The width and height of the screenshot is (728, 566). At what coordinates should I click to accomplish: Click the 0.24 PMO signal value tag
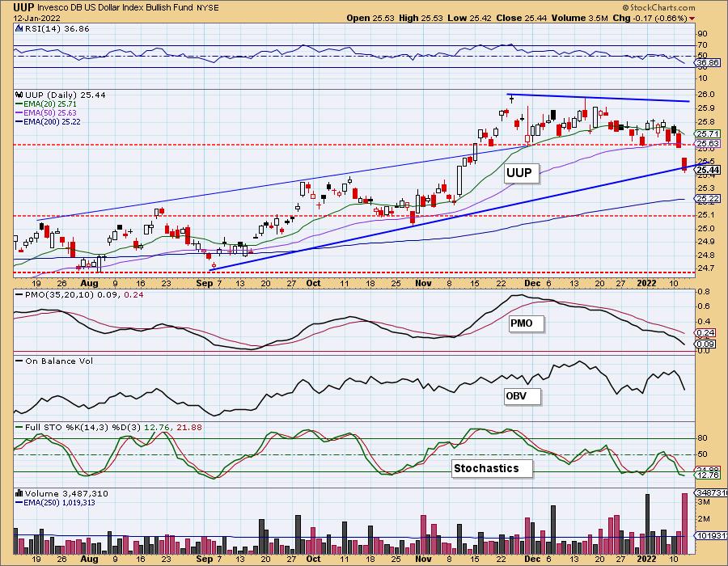tap(706, 332)
